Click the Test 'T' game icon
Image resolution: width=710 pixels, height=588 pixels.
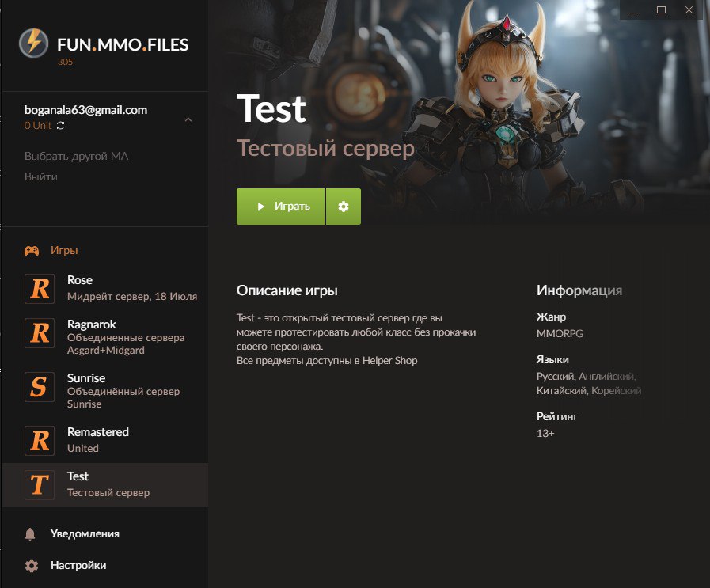point(40,484)
